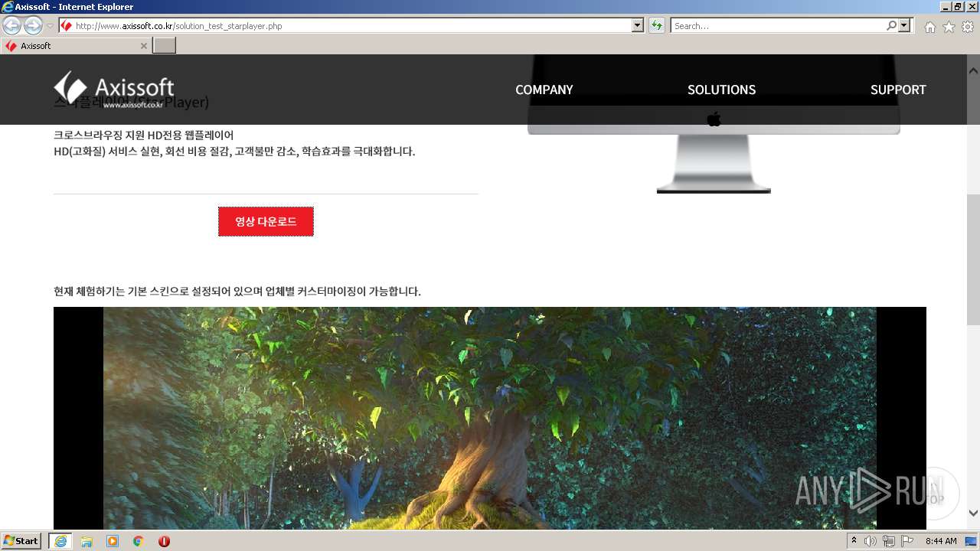980x551 pixels.
Task: Click the network tray icon
Action: tap(889, 541)
